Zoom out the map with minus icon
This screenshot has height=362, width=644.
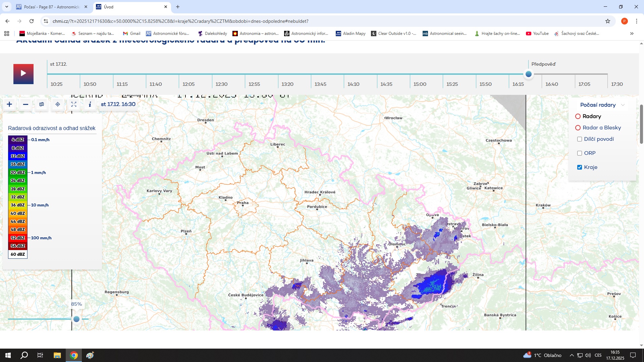click(25, 104)
